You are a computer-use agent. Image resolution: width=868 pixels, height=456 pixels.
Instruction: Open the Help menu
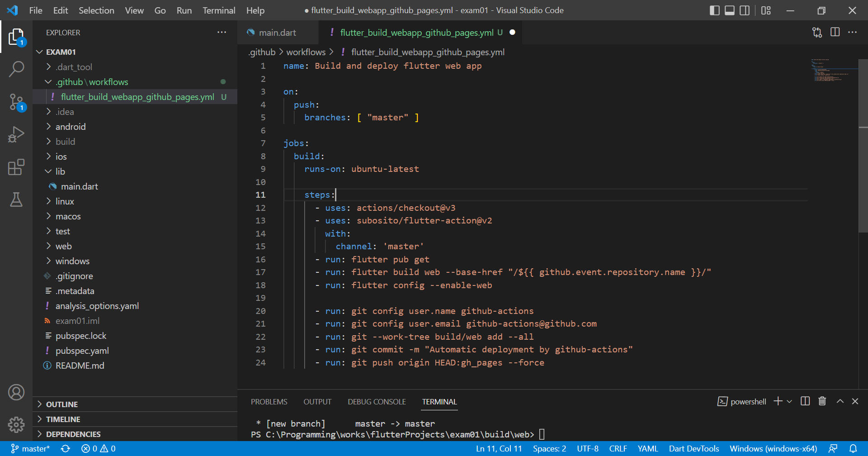(255, 10)
